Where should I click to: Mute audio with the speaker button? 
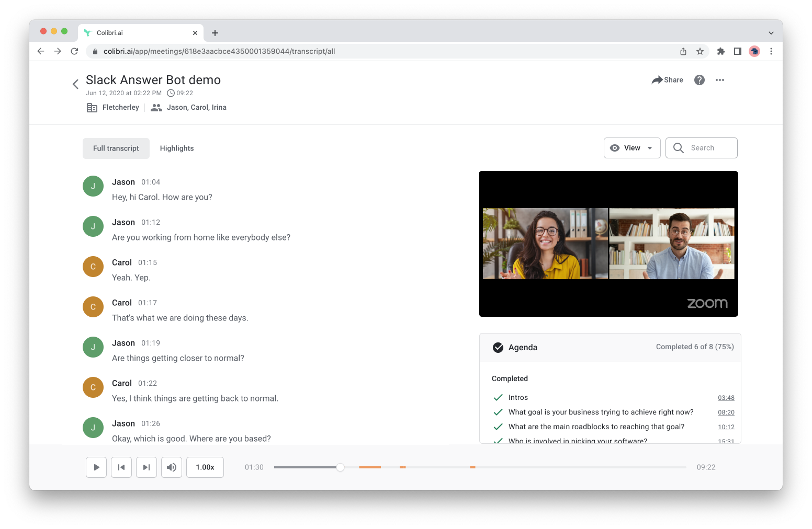172,467
